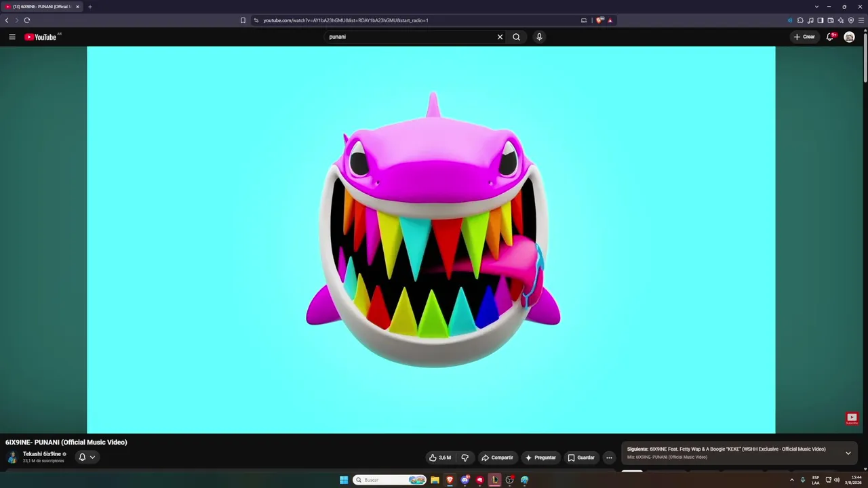Open the YouTube guide hamburger menu

tap(12, 37)
